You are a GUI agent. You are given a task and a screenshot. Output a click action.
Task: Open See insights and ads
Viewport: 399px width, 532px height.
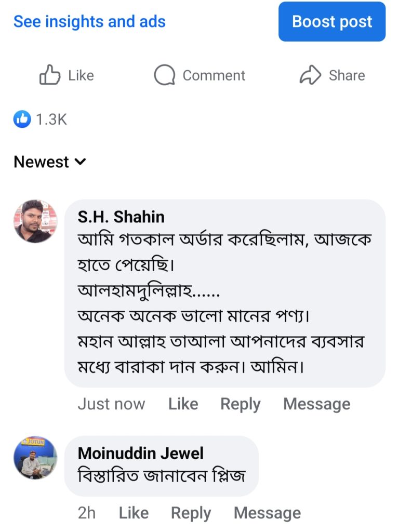click(x=89, y=22)
